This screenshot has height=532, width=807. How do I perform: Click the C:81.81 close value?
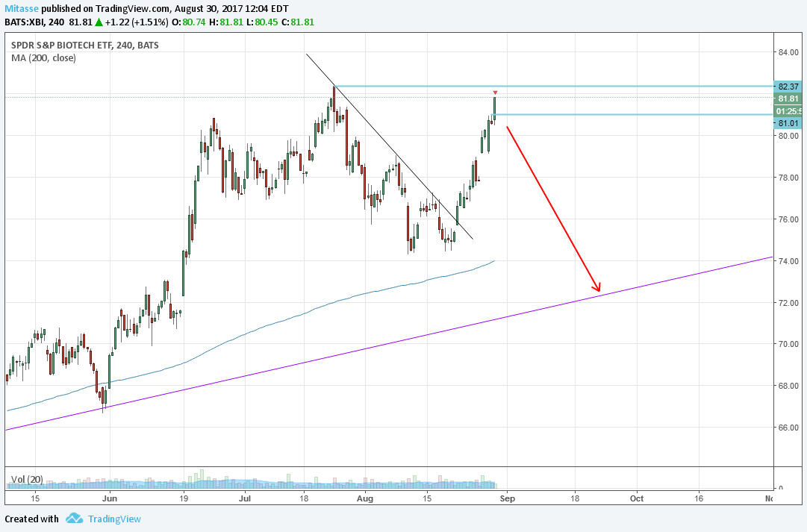(x=297, y=22)
